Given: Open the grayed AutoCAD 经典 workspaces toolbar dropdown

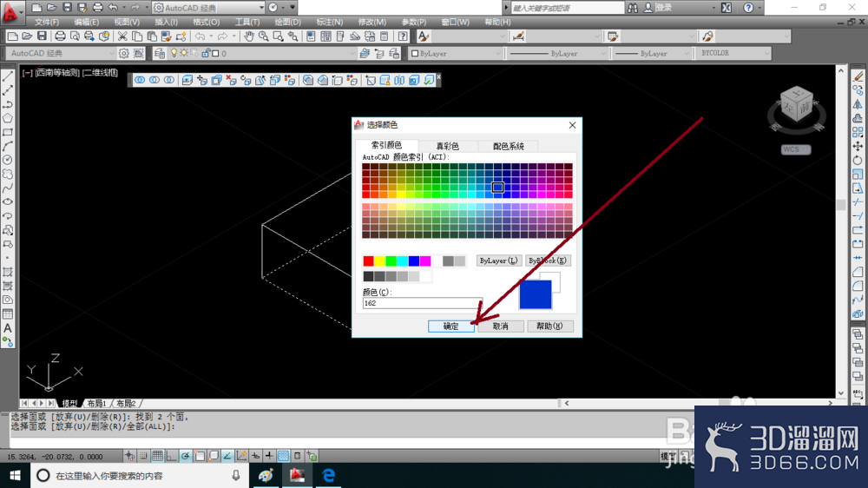Looking at the screenshot, I should tap(61, 54).
